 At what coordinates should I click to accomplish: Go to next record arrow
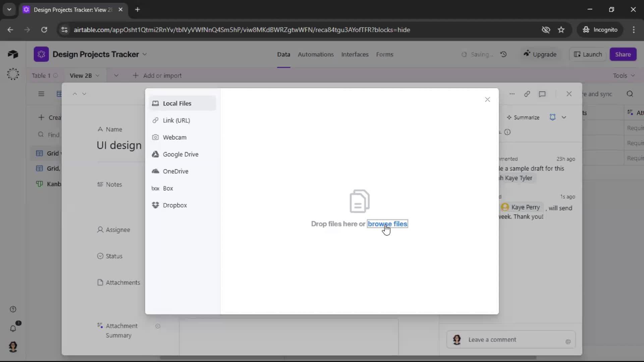[84, 94]
